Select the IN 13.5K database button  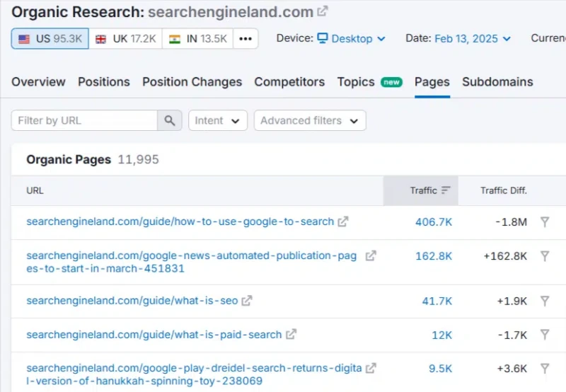click(198, 39)
